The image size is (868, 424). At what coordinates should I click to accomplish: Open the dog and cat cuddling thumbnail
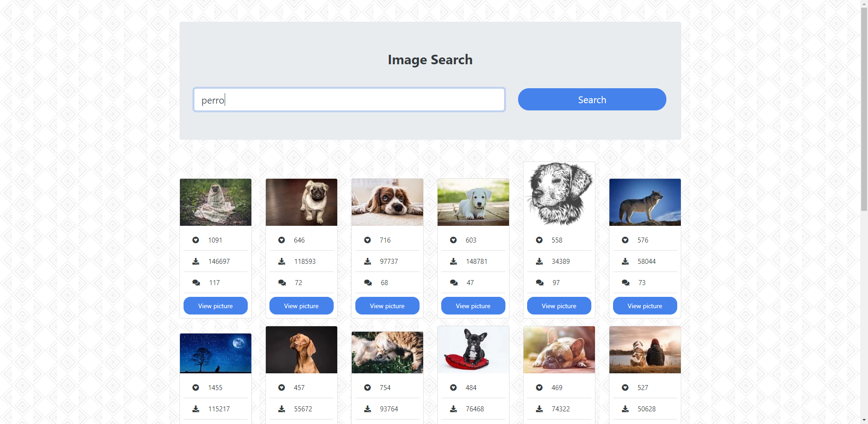point(387,353)
